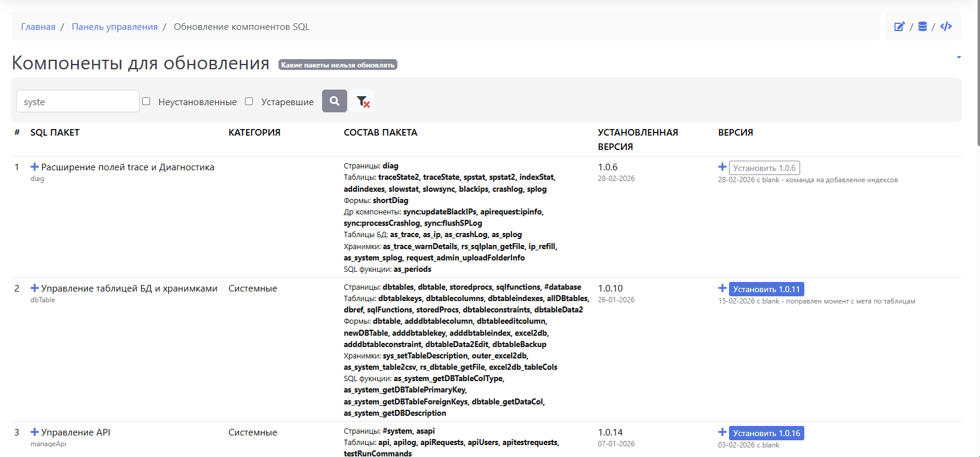
Task: Expand the Управление API package row
Action: pos(35,433)
